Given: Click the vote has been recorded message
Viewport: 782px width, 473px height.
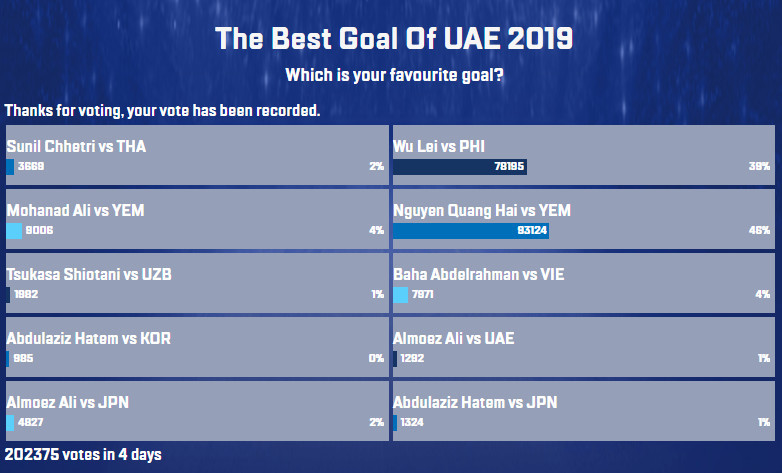Looking at the screenshot, I should [x=162, y=110].
